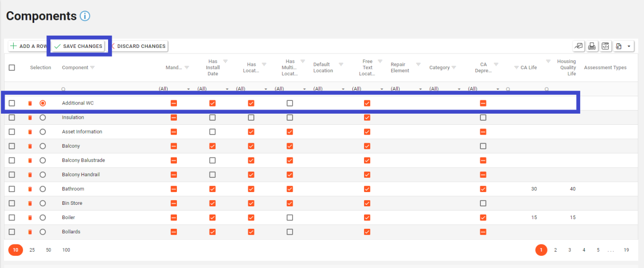Click the code window icon in toolbar
This screenshot has width=644, height=268.
click(x=605, y=46)
